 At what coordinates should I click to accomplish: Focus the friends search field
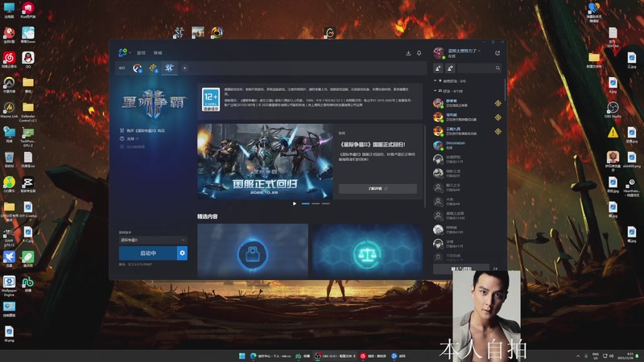[x=479, y=68]
